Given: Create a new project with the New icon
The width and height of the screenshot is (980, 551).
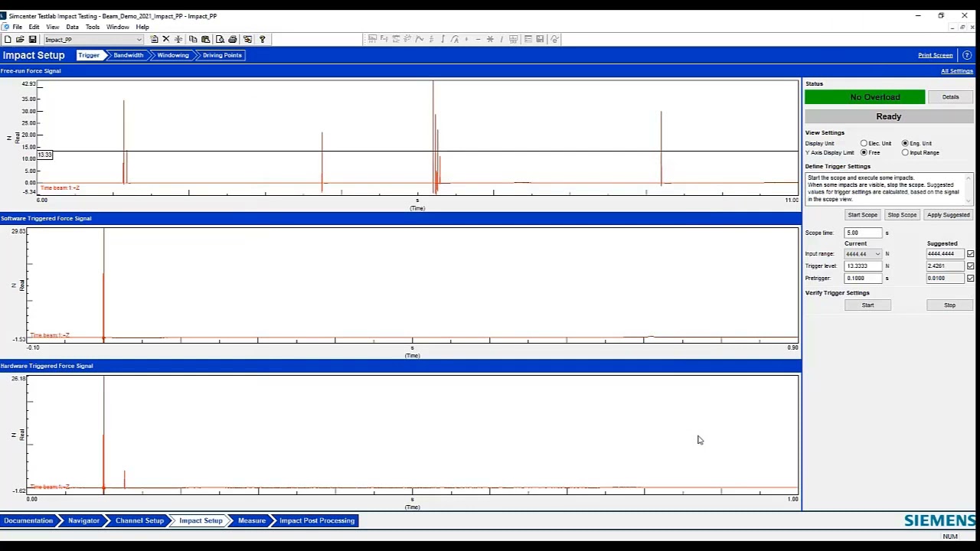Looking at the screenshot, I should click(8, 39).
